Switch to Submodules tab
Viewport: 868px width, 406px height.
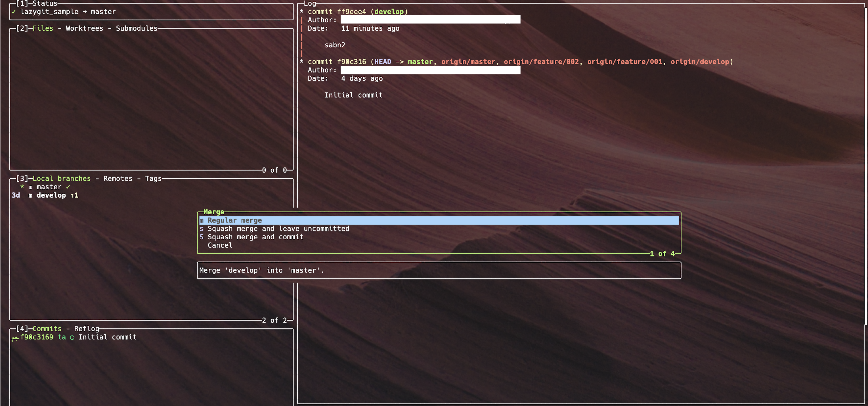click(x=137, y=28)
